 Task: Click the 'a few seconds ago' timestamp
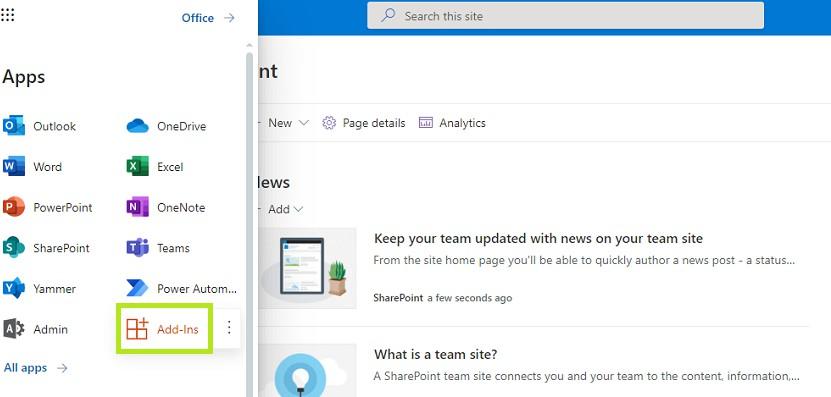470,298
